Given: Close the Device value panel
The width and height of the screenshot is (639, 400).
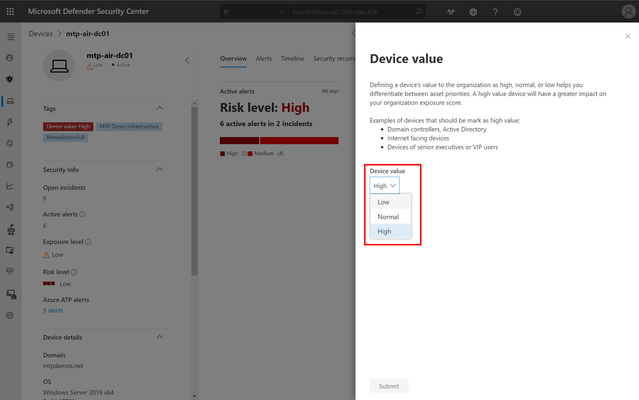Looking at the screenshot, I should click(628, 36).
